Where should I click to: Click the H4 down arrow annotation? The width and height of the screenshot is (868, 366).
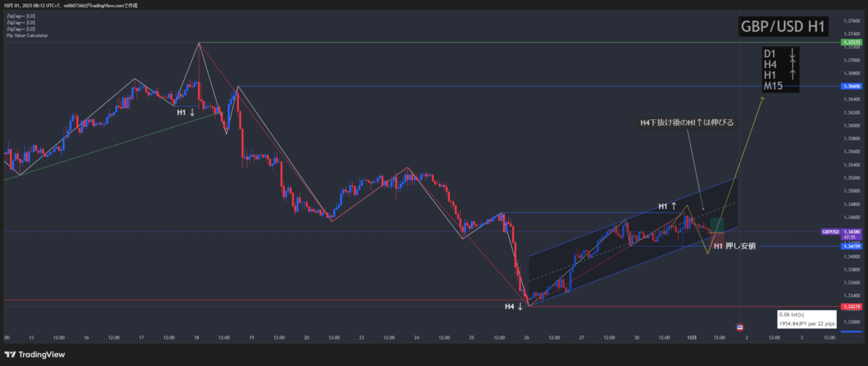coord(514,307)
